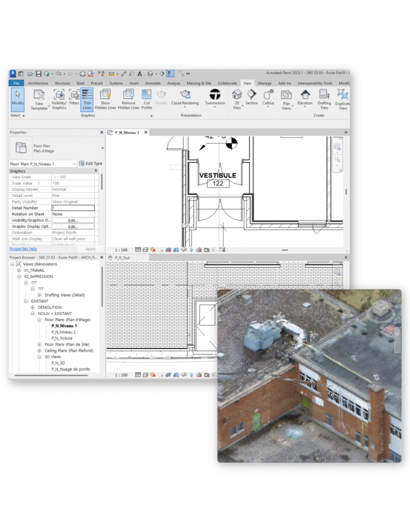The image size is (410, 532).
Task: Select the Cut Profile tool
Action: pos(147,99)
